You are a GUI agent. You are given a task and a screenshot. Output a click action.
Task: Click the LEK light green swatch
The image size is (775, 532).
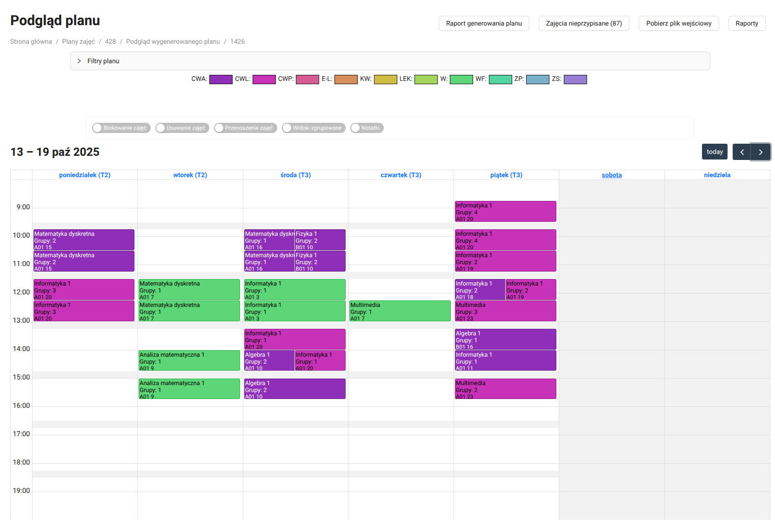click(426, 79)
